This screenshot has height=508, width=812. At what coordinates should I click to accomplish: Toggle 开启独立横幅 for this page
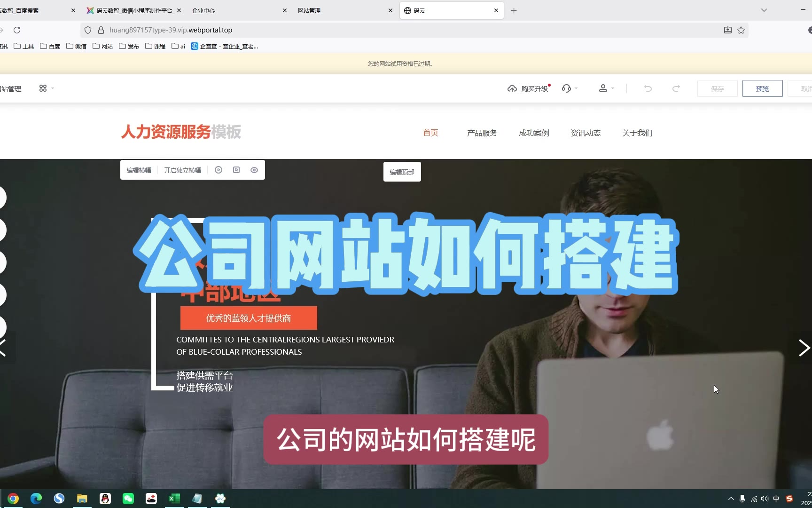point(182,170)
